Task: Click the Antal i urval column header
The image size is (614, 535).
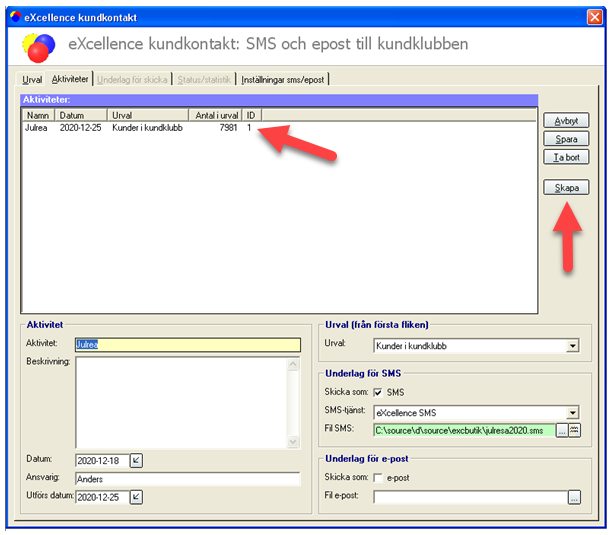Action: point(215,115)
